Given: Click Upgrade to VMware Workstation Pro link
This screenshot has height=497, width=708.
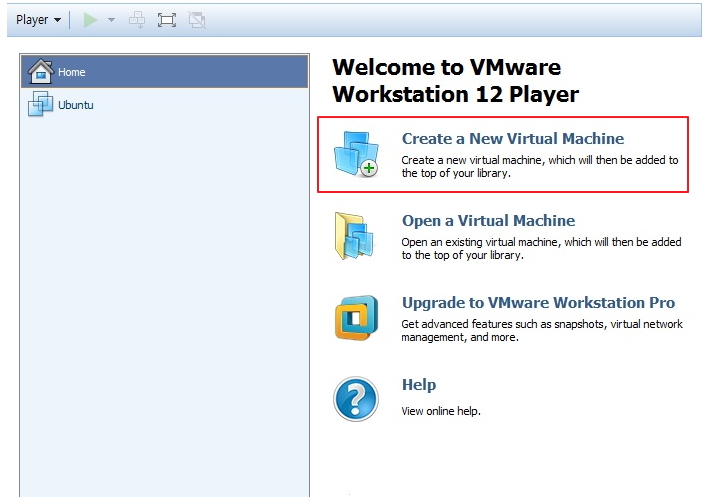Looking at the screenshot, I should [x=539, y=303].
